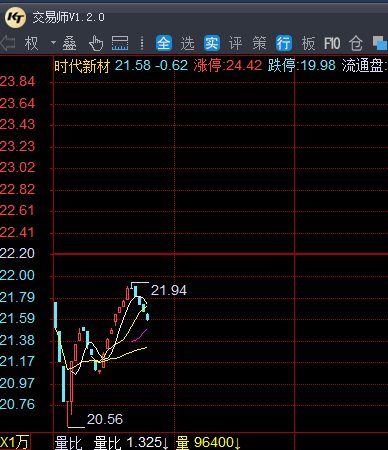
Task: Click the 策 toolbar button
Action: (x=260, y=44)
